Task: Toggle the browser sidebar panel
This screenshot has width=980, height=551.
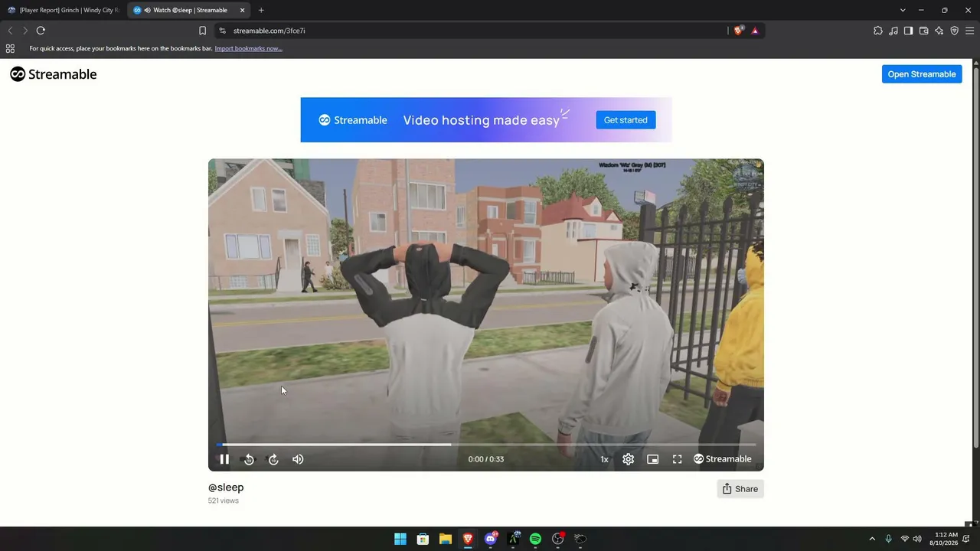Action: (908, 31)
